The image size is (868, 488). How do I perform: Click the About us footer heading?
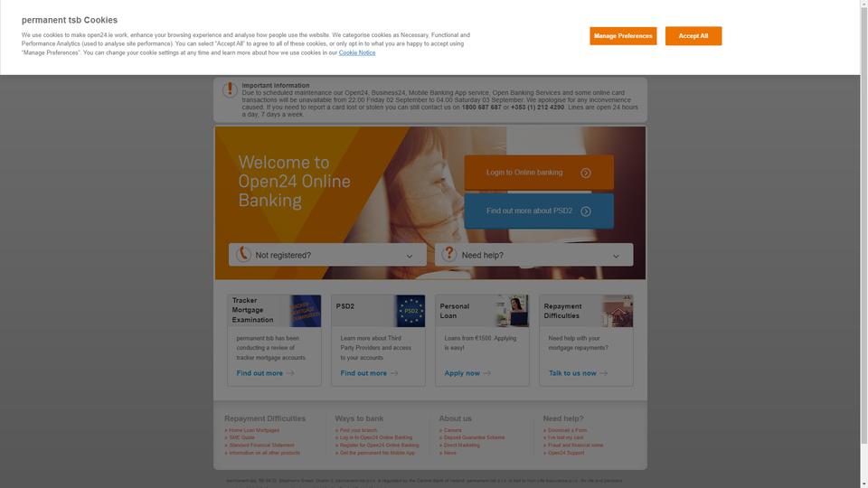[455, 418]
